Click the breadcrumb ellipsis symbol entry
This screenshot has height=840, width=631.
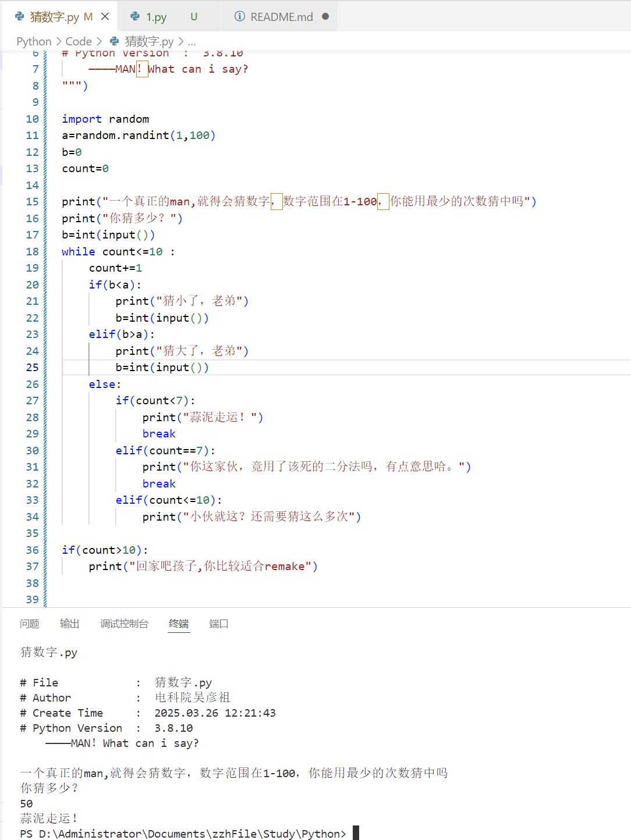point(192,41)
